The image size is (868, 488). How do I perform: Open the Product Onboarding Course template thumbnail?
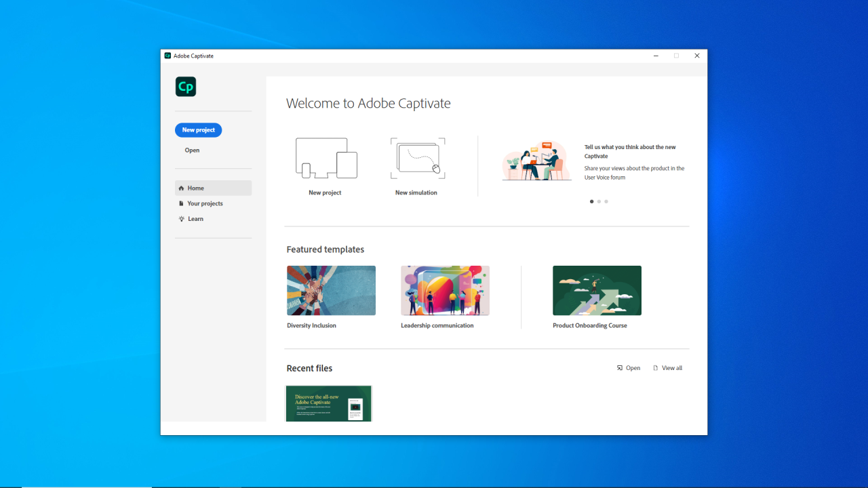[x=597, y=291]
